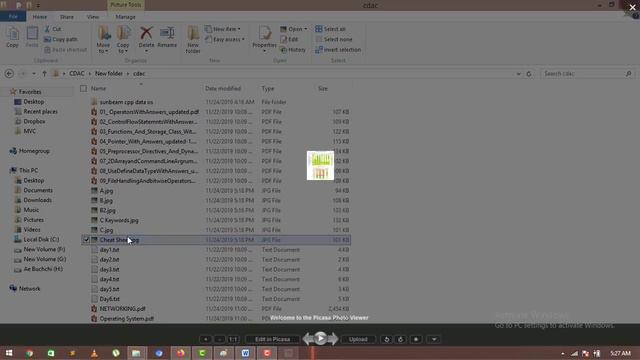Open the New item dropdown
This screenshot has width=640, height=360.
point(223,29)
